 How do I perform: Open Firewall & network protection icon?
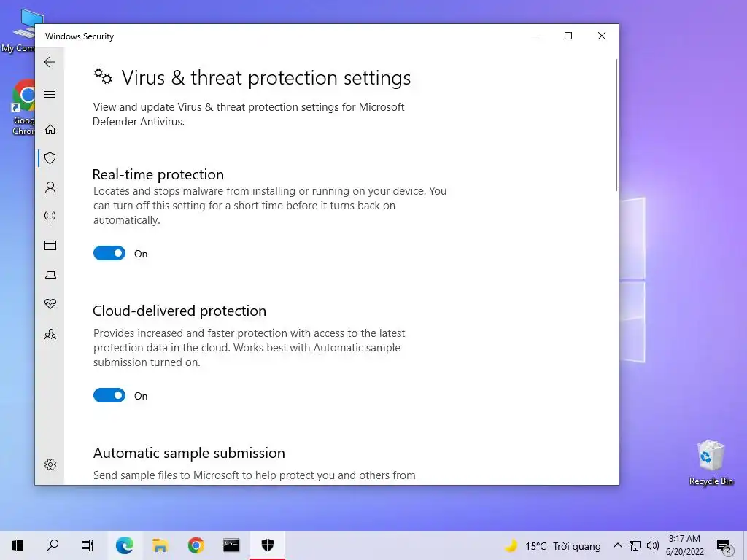[x=50, y=217]
